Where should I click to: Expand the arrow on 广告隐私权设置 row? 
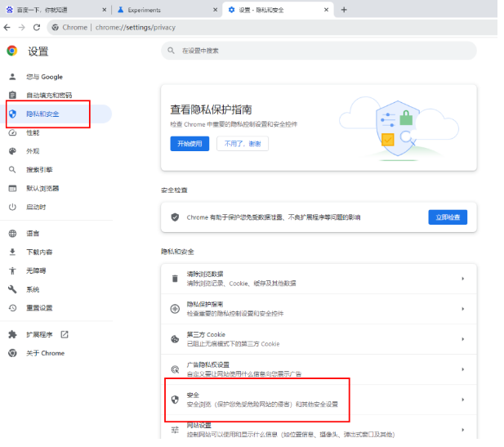tap(463, 369)
